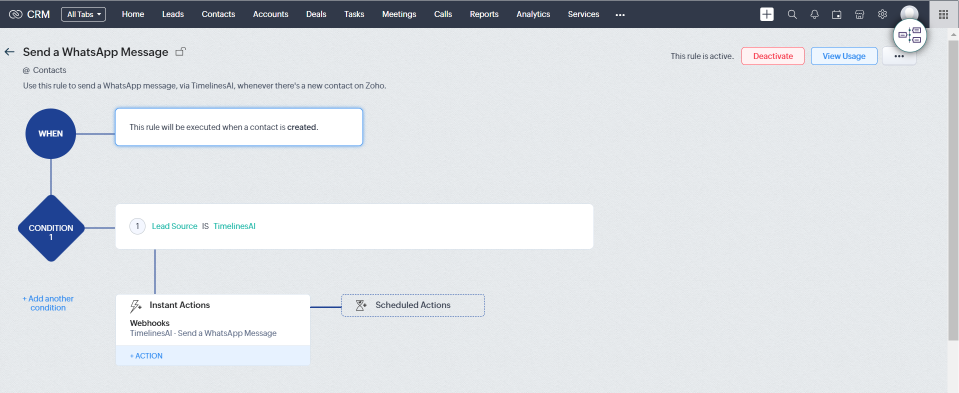Click Add another condition link

[48, 303]
